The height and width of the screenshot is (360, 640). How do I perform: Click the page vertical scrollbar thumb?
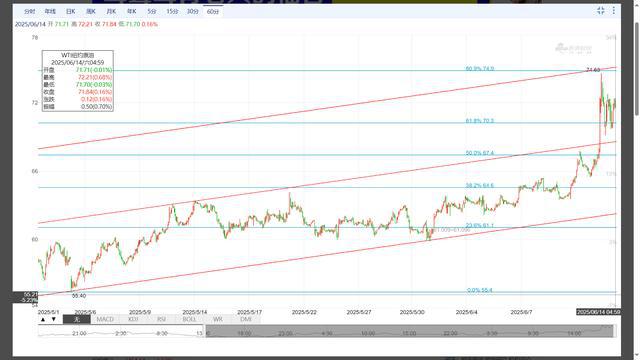click(x=637, y=69)
